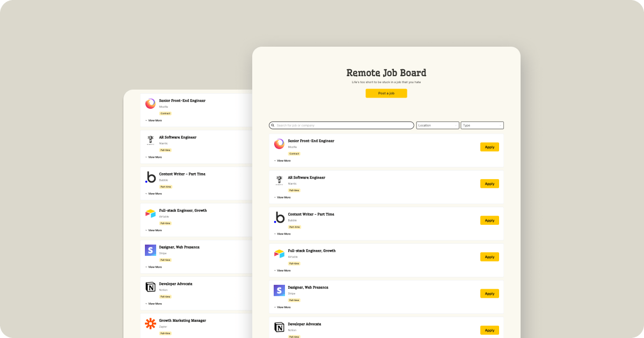Select the Content Writer - Part Time title, front window

311,214
